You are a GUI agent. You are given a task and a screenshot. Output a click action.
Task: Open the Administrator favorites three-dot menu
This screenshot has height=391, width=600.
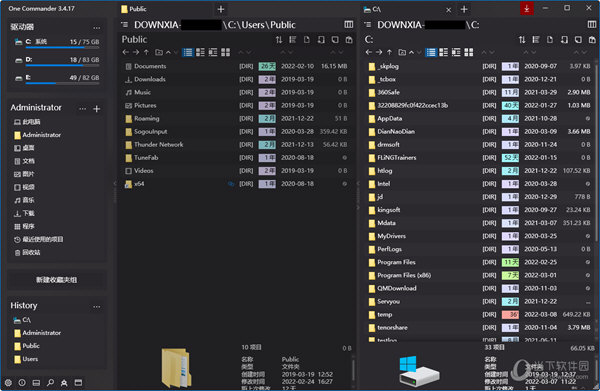pyautogui.click(x=82, y=109)
